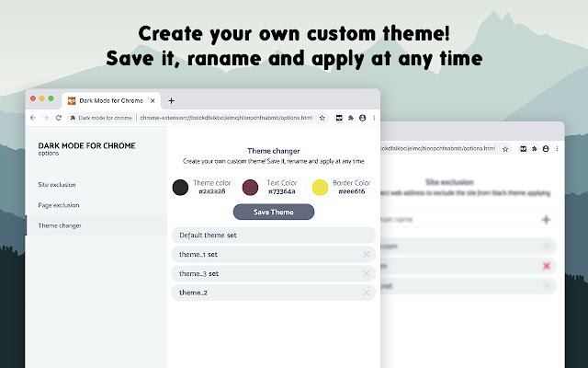Click the #73364a text color hex value
588x368 pixels.
click(282, 191)
